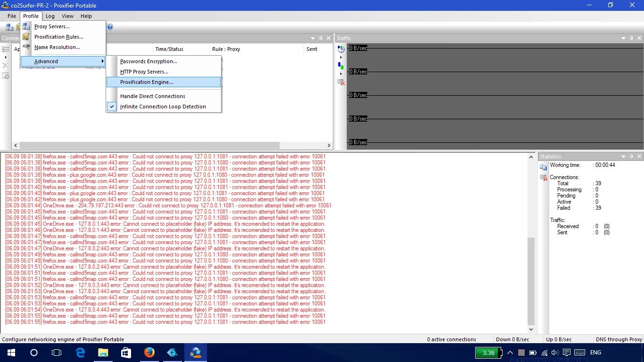644x362 pixels.
Task: Click the clear traffic graph icon
Action: point(341,82)
